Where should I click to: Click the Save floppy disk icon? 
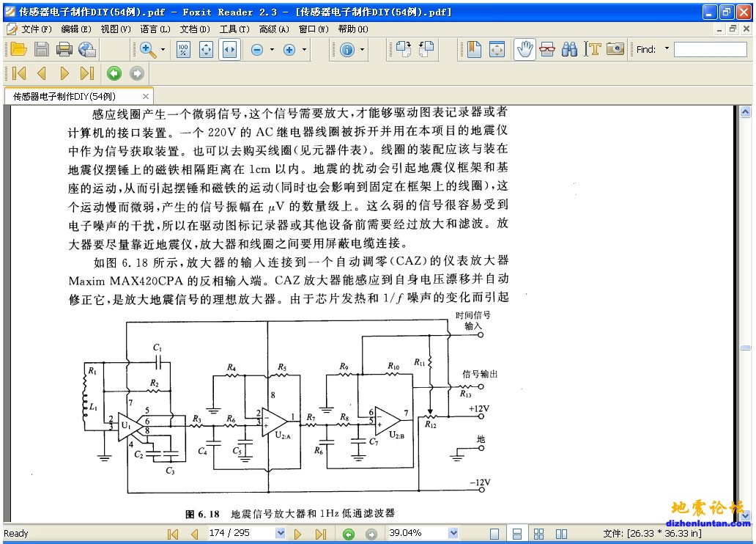pyautogui.click(x=42, y=49)
